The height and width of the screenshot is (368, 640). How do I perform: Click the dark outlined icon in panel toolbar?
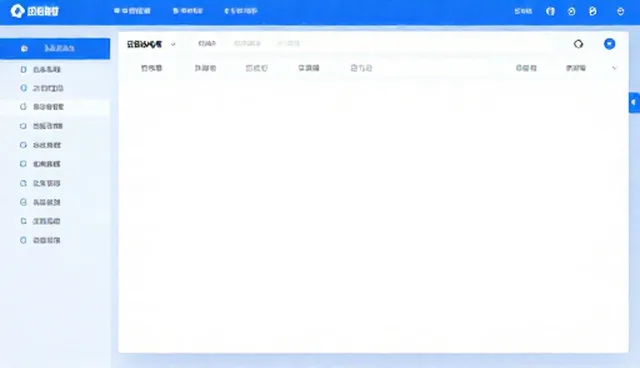tap(578, 44)
